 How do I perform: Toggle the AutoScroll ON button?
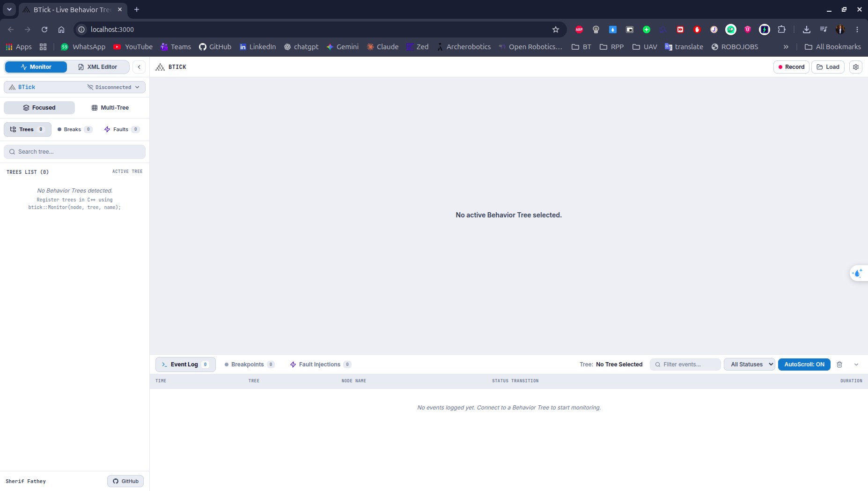coord(804,365)
